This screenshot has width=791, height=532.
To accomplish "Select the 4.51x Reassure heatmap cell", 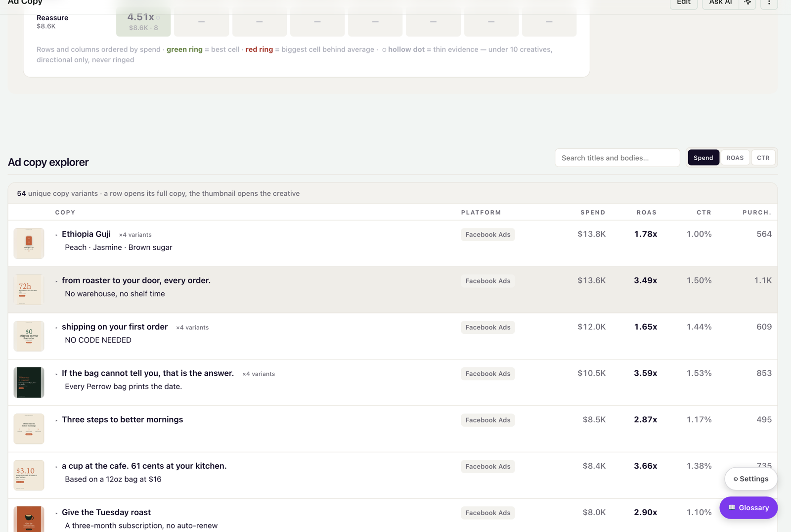I will pyautogui.click(x=143, y=21).
